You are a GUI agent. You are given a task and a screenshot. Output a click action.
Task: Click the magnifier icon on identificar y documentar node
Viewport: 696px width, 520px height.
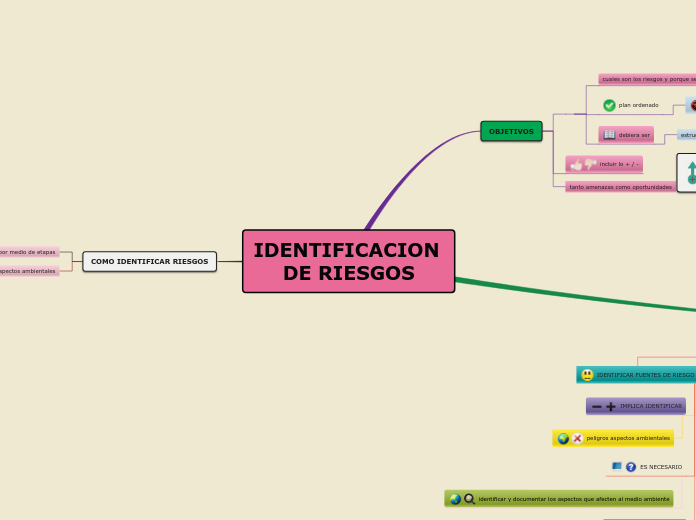[469, 499]
